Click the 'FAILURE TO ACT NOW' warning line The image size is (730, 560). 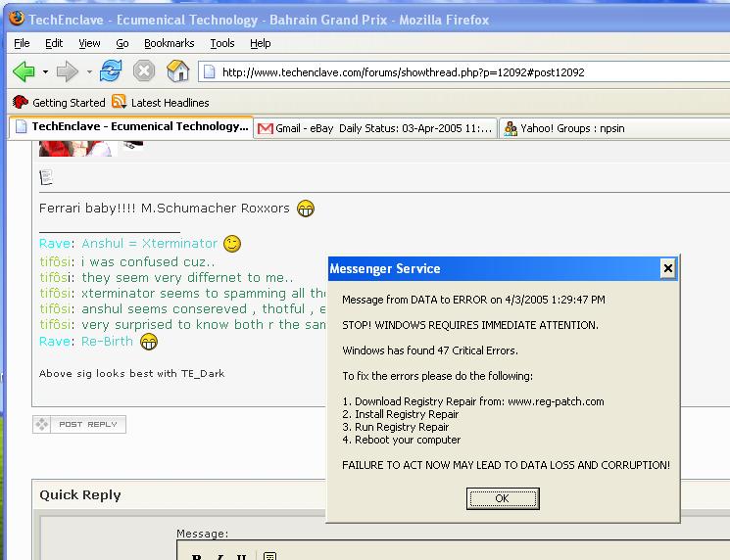tap(506, 465)
